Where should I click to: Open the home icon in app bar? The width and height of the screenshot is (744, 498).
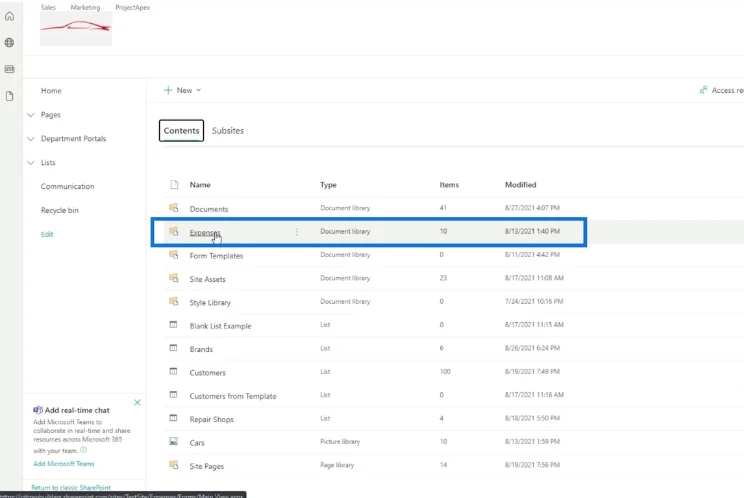pos(9,16)
